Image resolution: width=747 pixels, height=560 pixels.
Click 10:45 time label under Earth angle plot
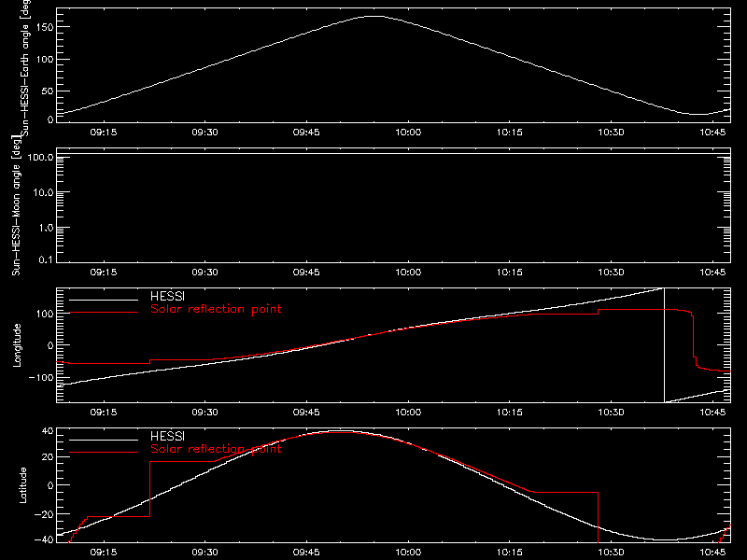(x=712, y=133)
